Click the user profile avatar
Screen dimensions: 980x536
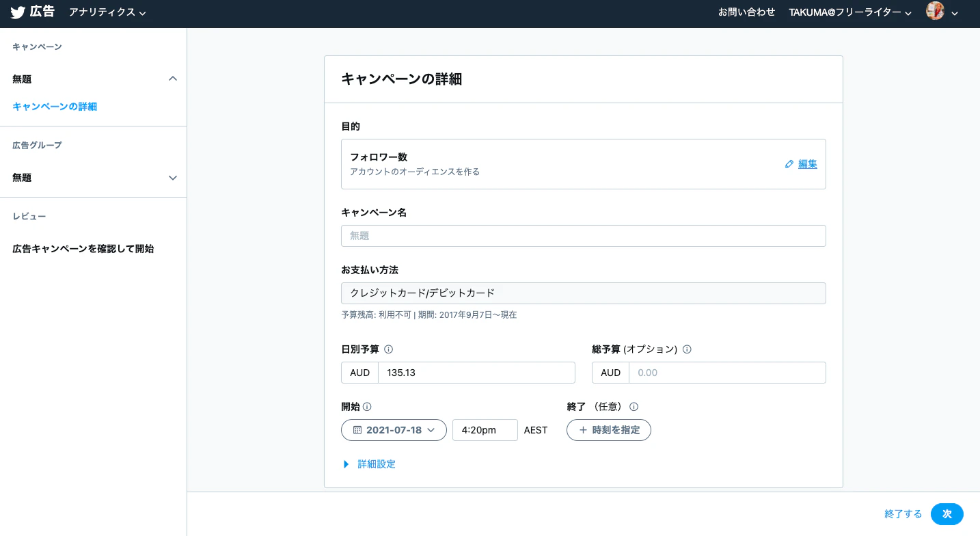[x=935, y=12]
